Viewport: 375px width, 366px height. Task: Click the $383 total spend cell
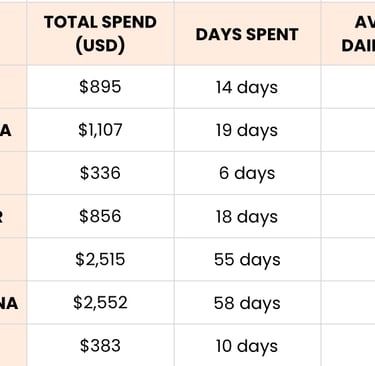(x=100, y=345)
